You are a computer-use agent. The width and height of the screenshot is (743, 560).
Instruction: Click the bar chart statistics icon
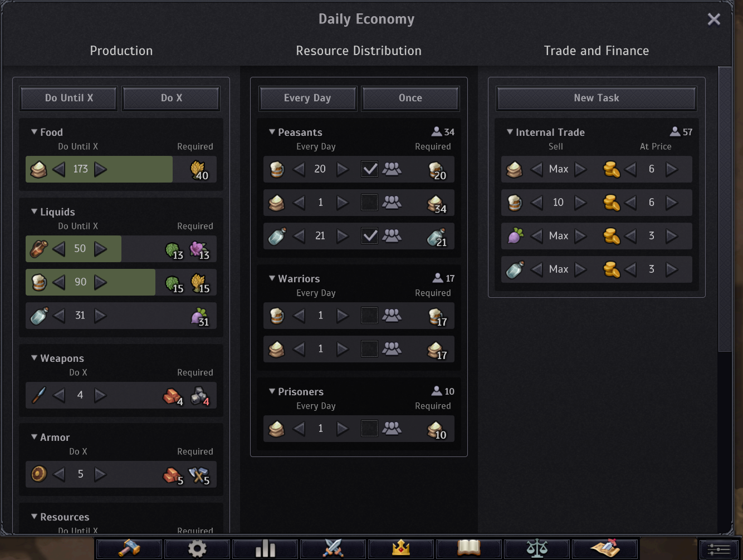coord(265,548)
